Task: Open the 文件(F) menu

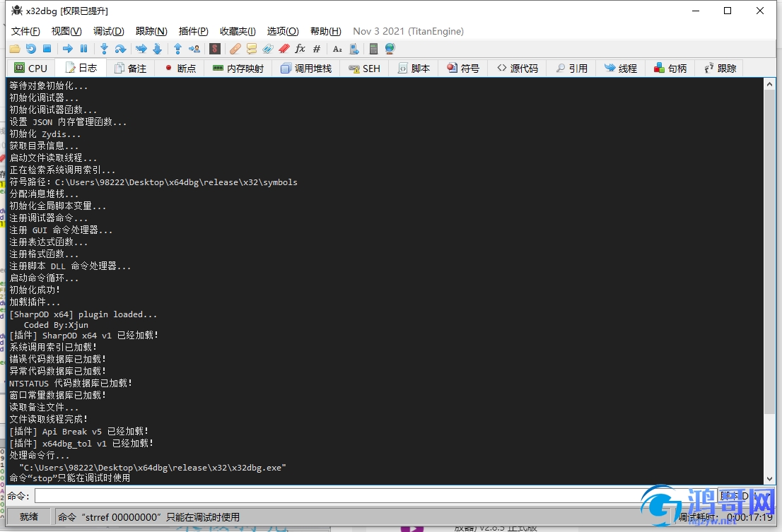Action: pyautogui.click(x=25, y=31)
